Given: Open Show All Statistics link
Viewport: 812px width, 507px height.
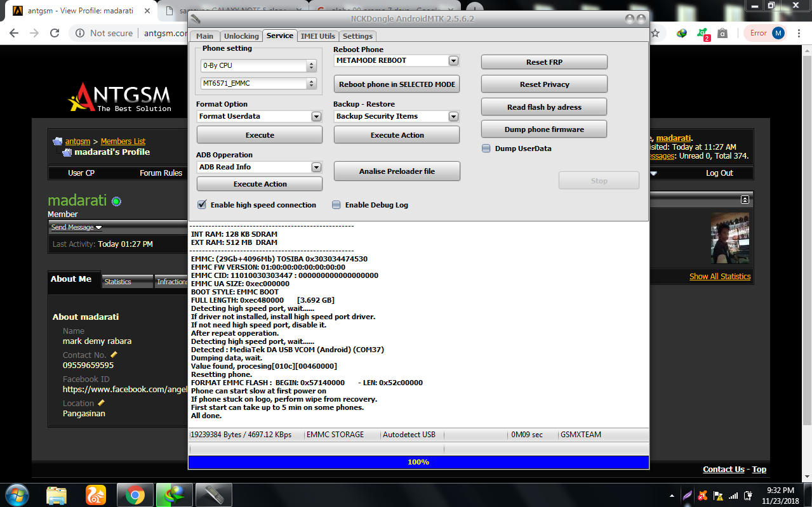Looking at the screenshot, I should [720, 277].
